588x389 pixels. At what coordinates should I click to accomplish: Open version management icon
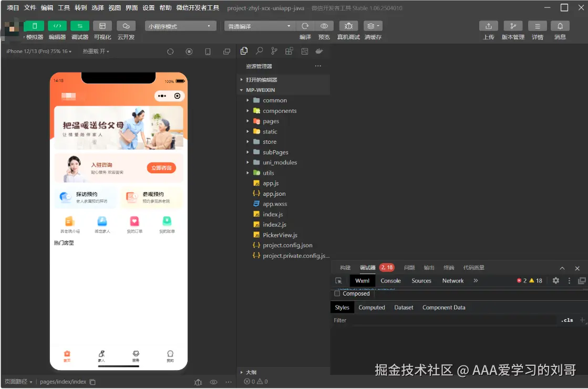[x=513, y=26]
